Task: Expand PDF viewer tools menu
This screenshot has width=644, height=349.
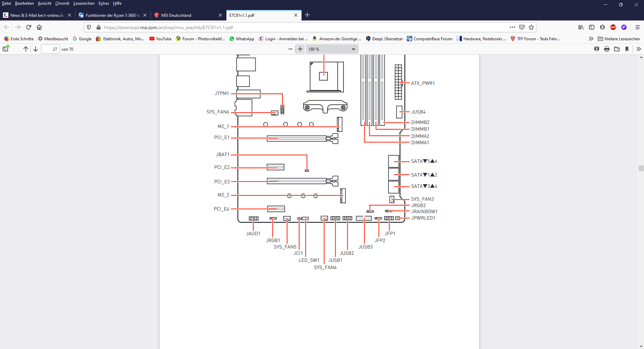Action: (x=639, y=49)
